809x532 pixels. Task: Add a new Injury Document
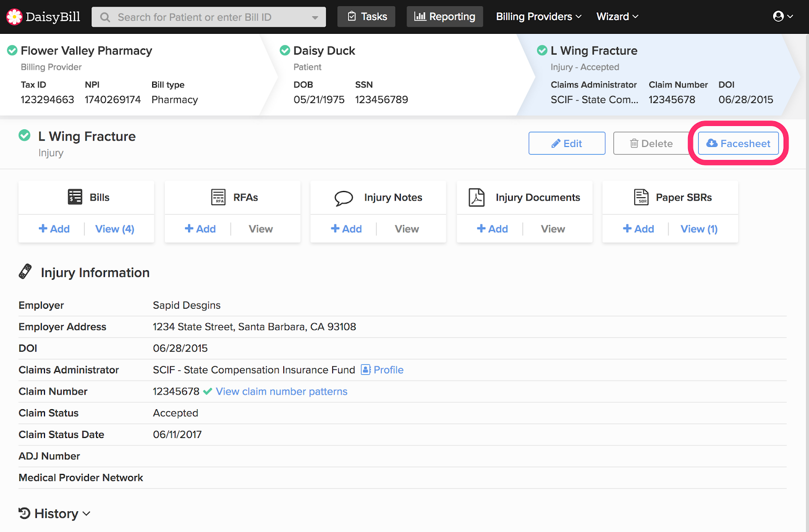[x=492, y=229]
